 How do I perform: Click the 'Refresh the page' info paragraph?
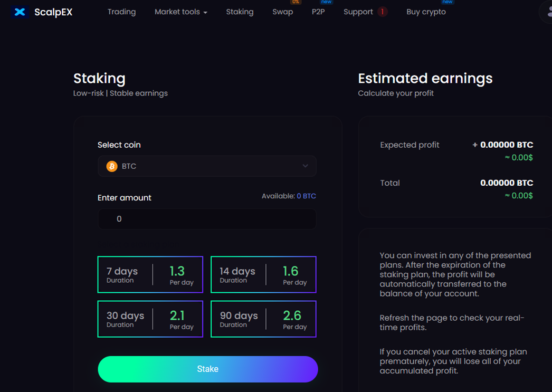coord(452,323)
